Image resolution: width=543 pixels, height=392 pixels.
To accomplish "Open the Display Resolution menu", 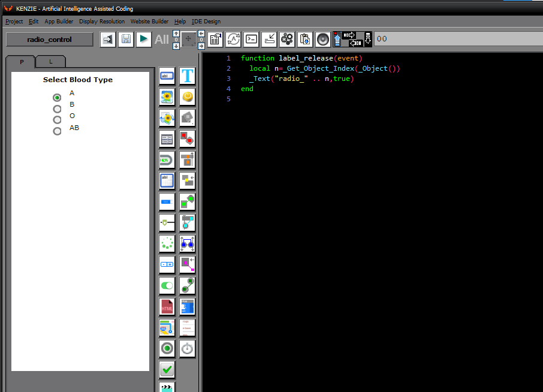I will pyautogui.click(x=102, y=22).
